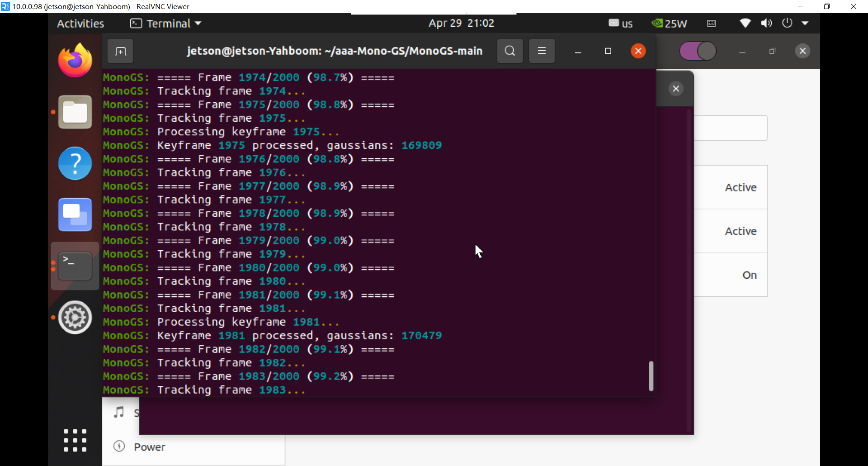Maximize the Settings window
The image size is (868, 466).
coord(772,51)
